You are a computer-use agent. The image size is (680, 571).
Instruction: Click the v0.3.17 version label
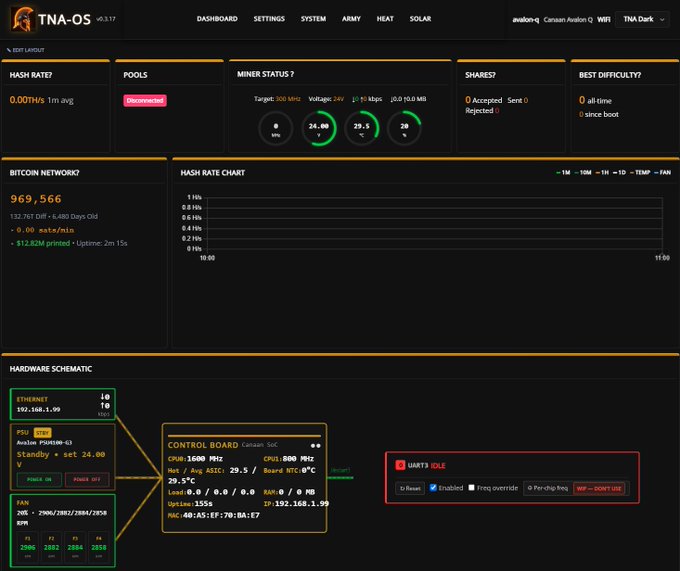pyautogui.click(x=106, y=19)
